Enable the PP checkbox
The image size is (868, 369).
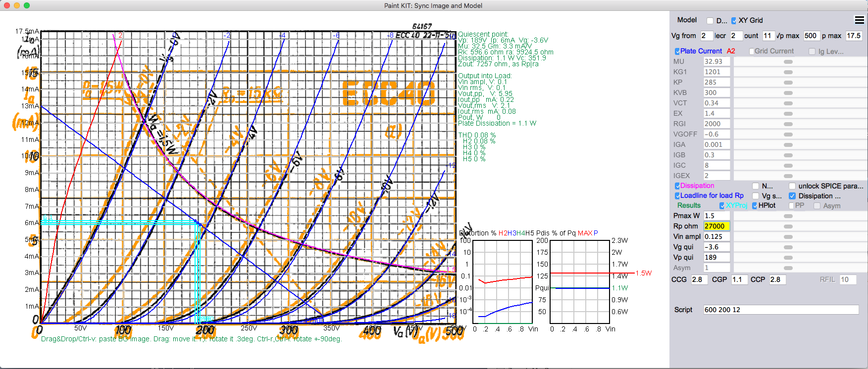point(791,206)
